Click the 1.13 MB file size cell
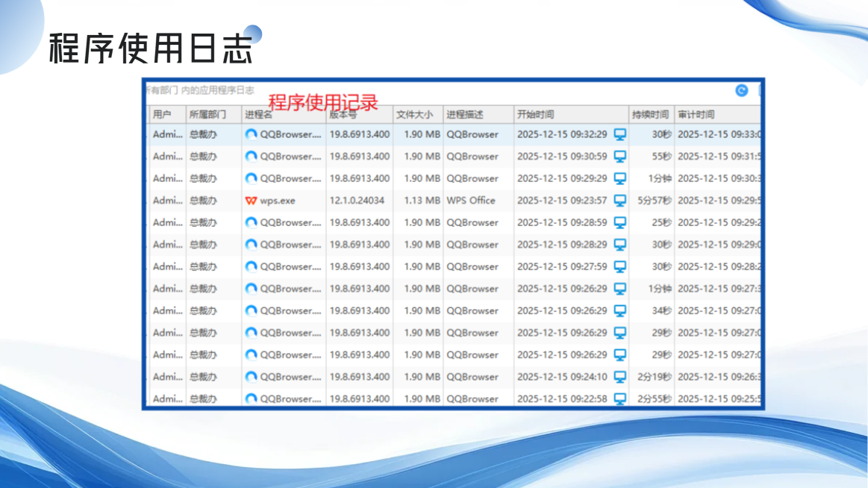The height and width of the screenshot is (488, 868). 422,201
